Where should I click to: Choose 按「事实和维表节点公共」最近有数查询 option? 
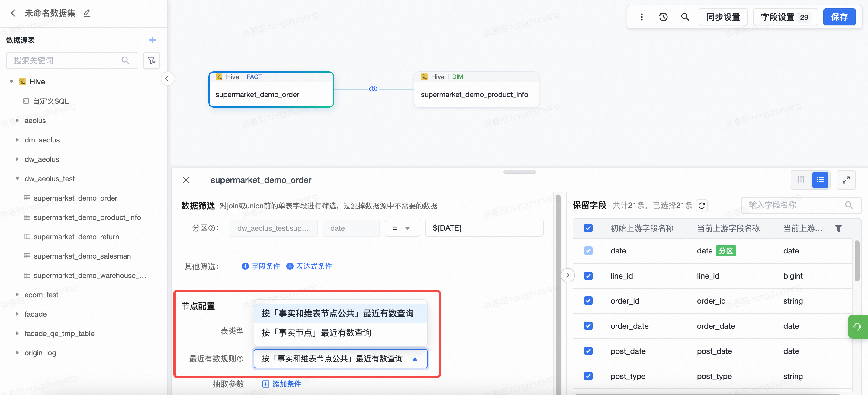coord(337,313)
